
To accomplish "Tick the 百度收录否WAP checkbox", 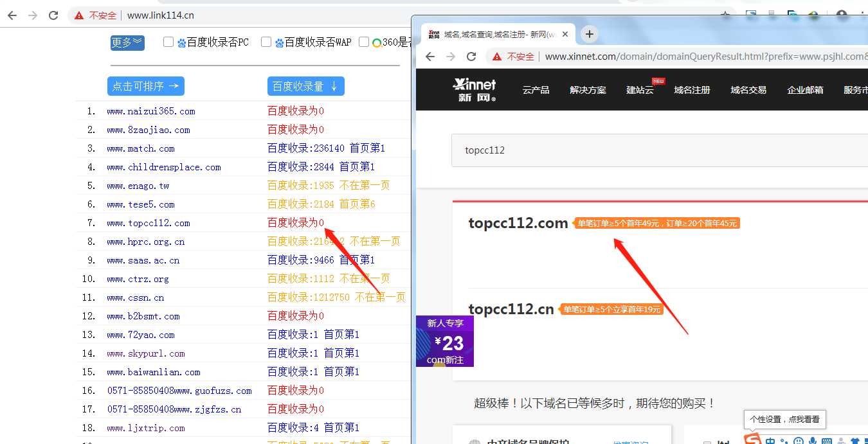I will [x=266, y=42].
